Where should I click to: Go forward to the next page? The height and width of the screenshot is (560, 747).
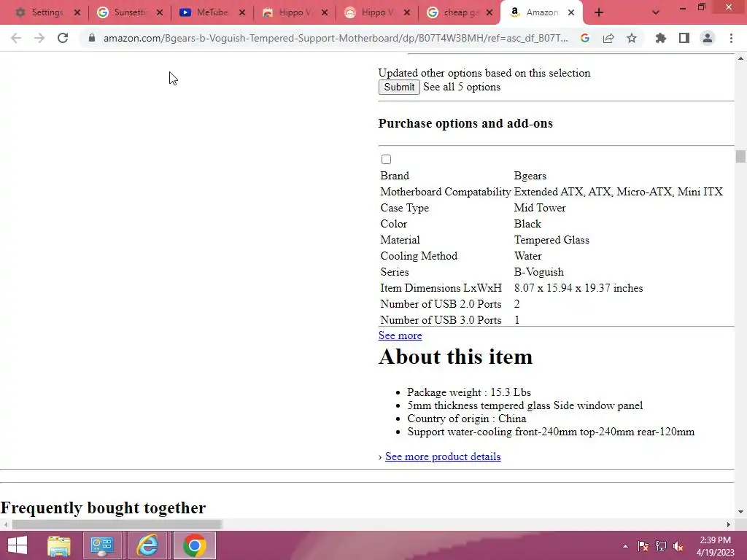pos(39,38)
